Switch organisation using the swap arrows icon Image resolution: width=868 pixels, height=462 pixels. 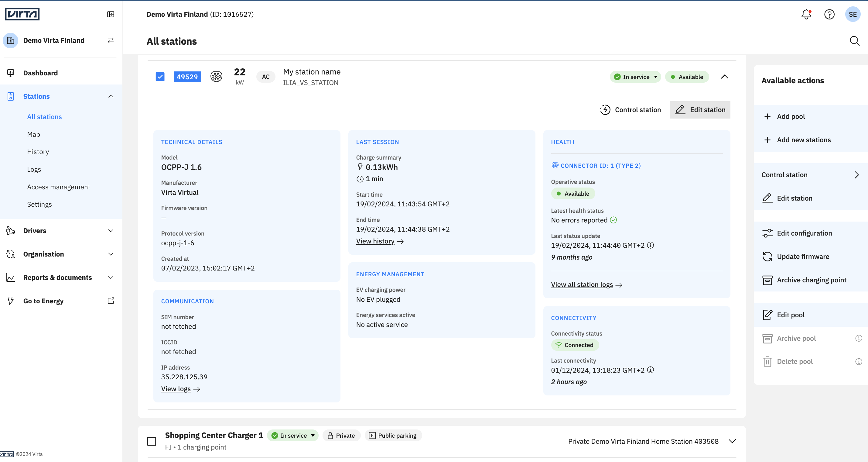(x=111, y=40)
